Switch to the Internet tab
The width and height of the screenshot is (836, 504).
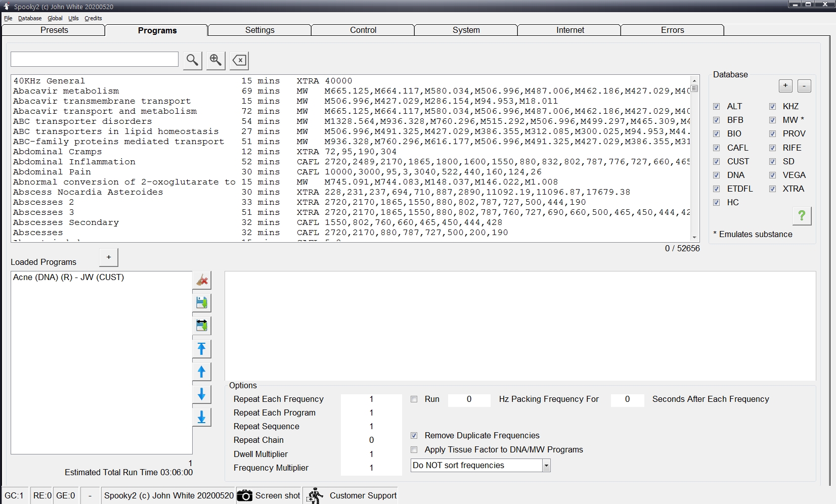pos(570,30)
